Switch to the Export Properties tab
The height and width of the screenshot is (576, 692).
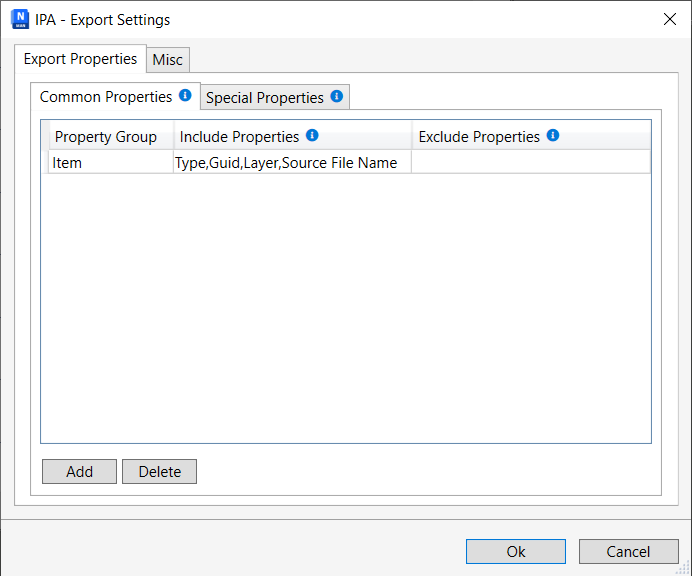[80, 59]
